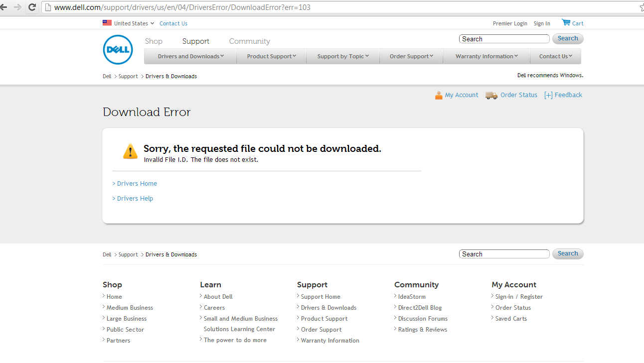Open Support Home footer link
This screenshot has height=363, width=644.
[321, 297]
